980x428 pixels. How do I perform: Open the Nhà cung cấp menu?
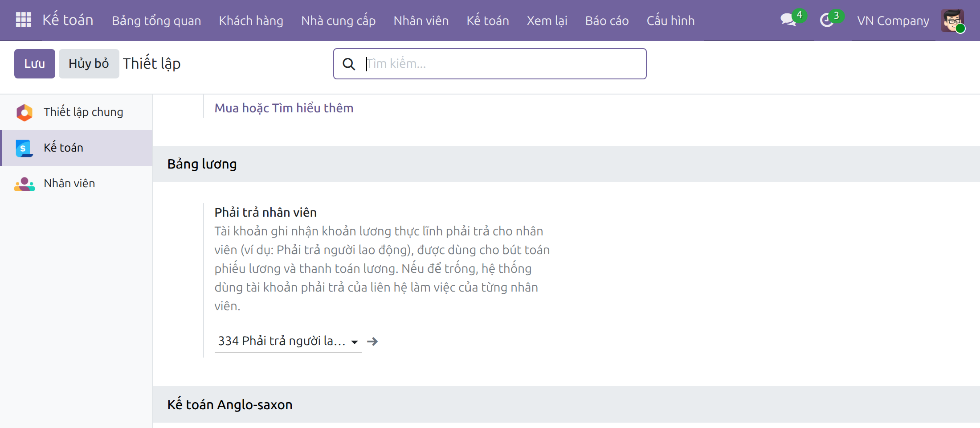coord(339,21)
